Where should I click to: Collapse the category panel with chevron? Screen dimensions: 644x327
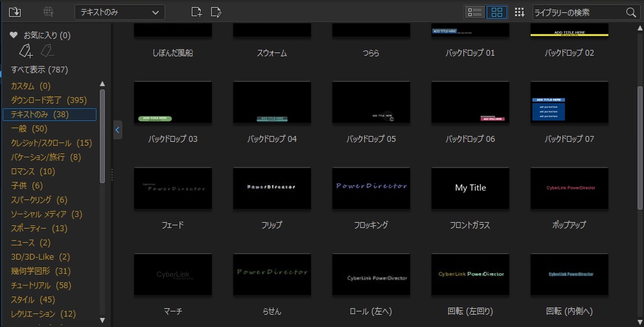tap(117, 130)
